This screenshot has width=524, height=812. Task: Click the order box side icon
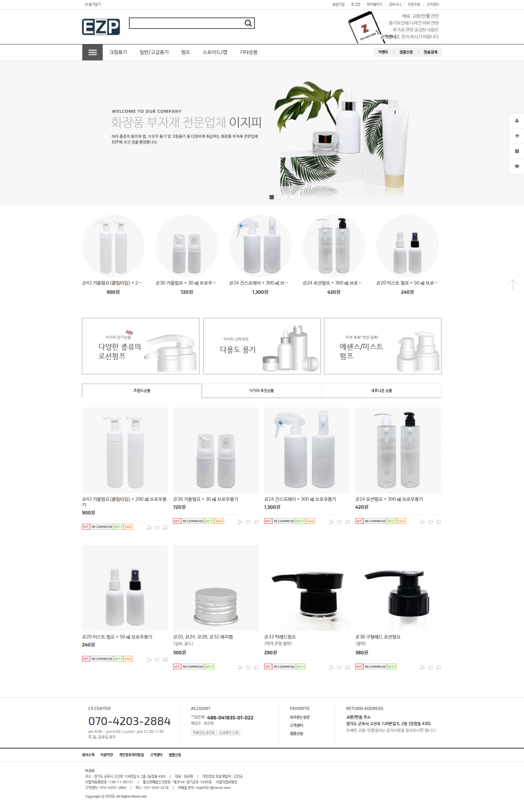[516, 151]
